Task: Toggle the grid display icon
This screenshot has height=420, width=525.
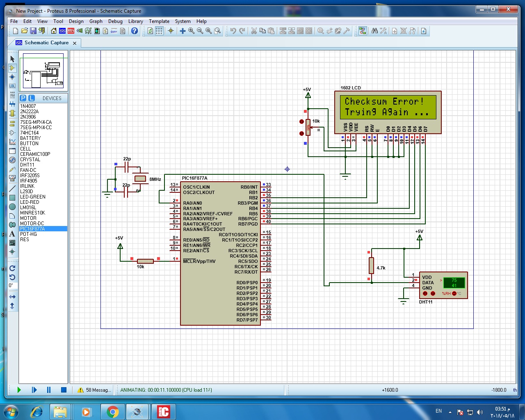Action: click(159, 31)
